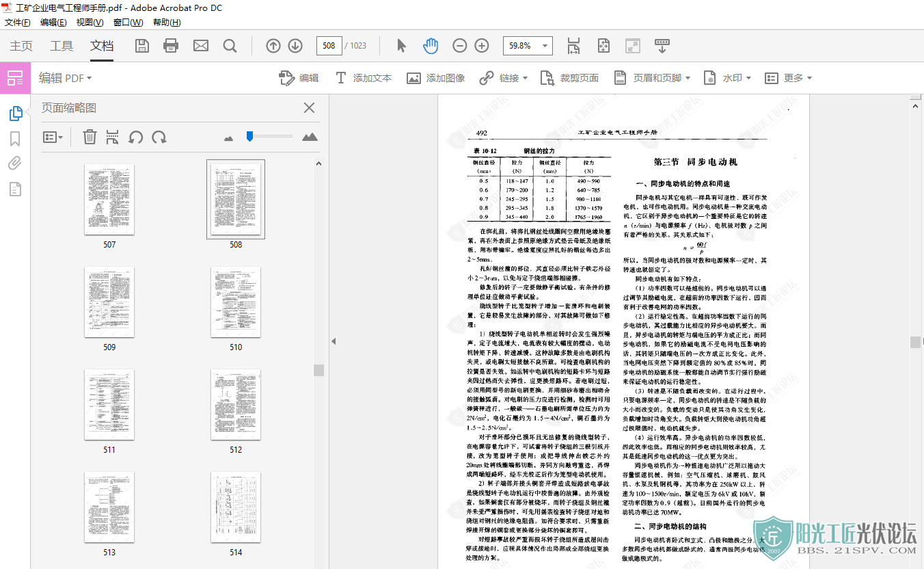Select page 513 thumbnail
The width and height of the screenshot is (924, 569).
pos(109,507)
